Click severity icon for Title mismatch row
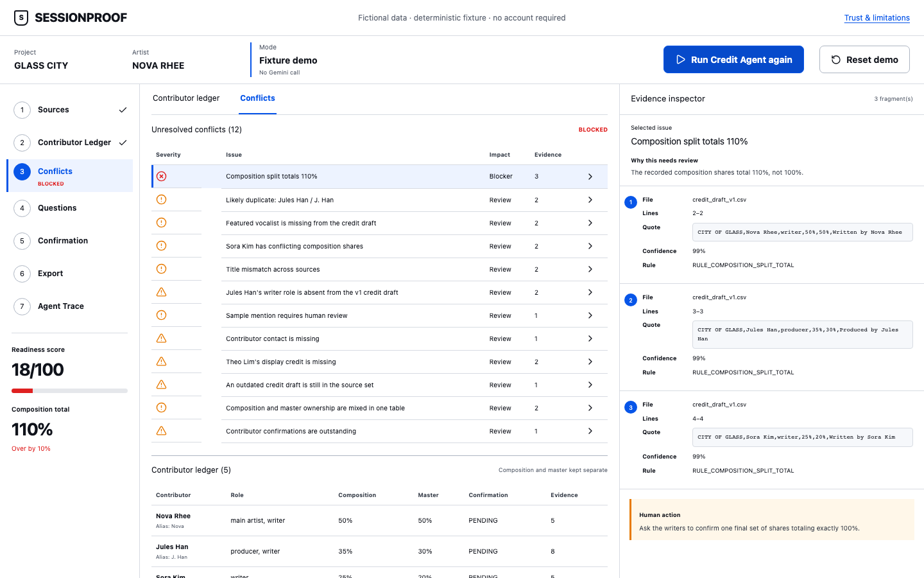Image resolution: width=924 pixels, height=578 pixels. 162,269
